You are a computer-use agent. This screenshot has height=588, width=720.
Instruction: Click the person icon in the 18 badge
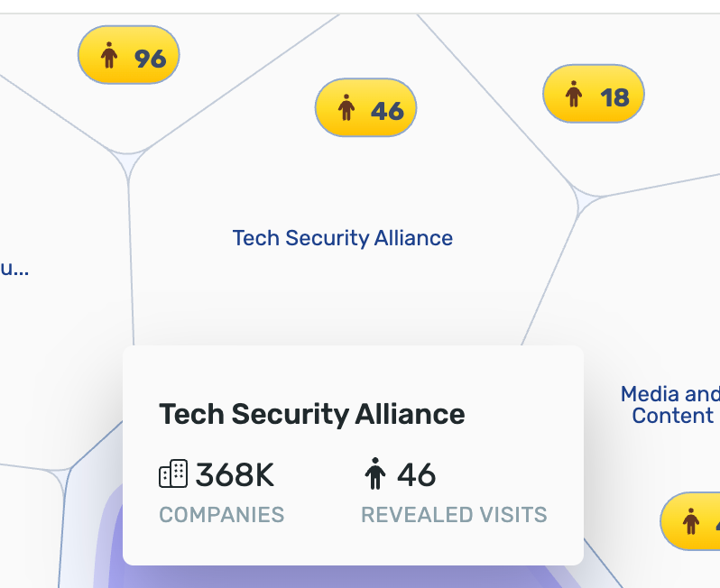(574, 94)
